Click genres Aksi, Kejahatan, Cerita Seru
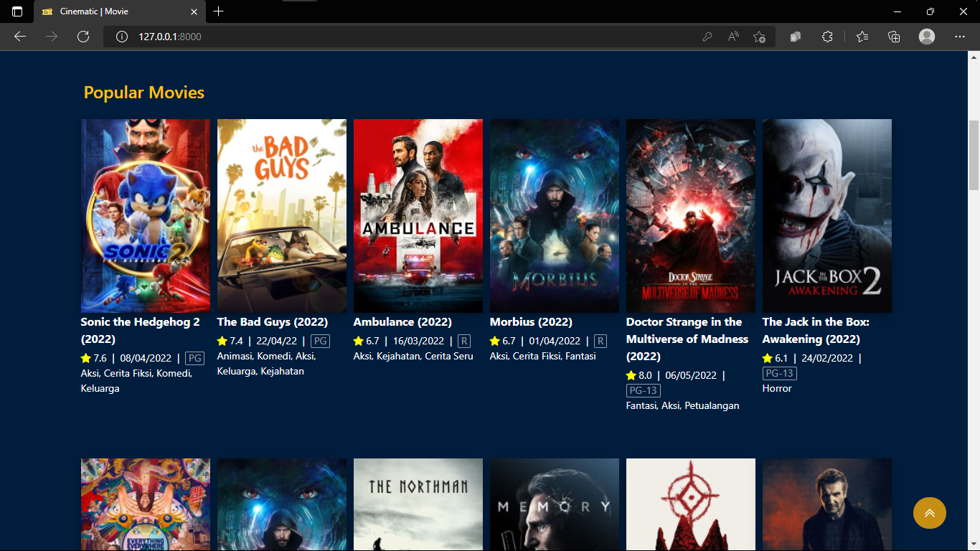The height and width of the screenshot is (551, 980). point(413,356)
